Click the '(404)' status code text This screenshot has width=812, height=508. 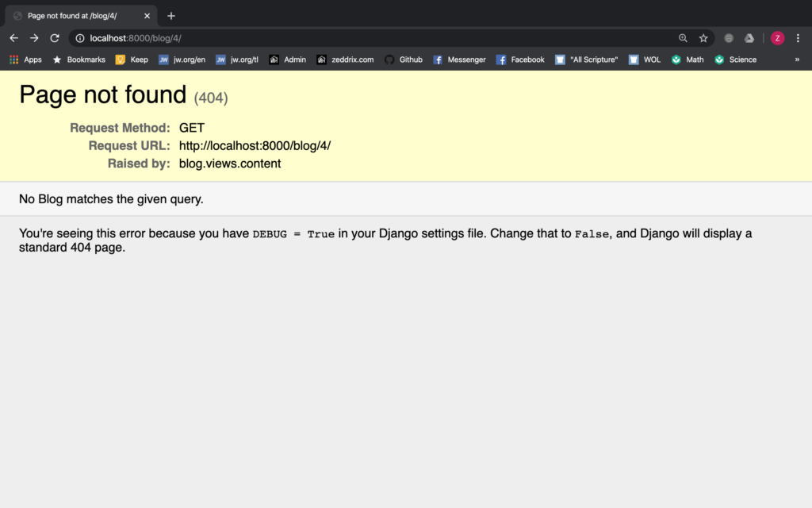pos(211,98)
